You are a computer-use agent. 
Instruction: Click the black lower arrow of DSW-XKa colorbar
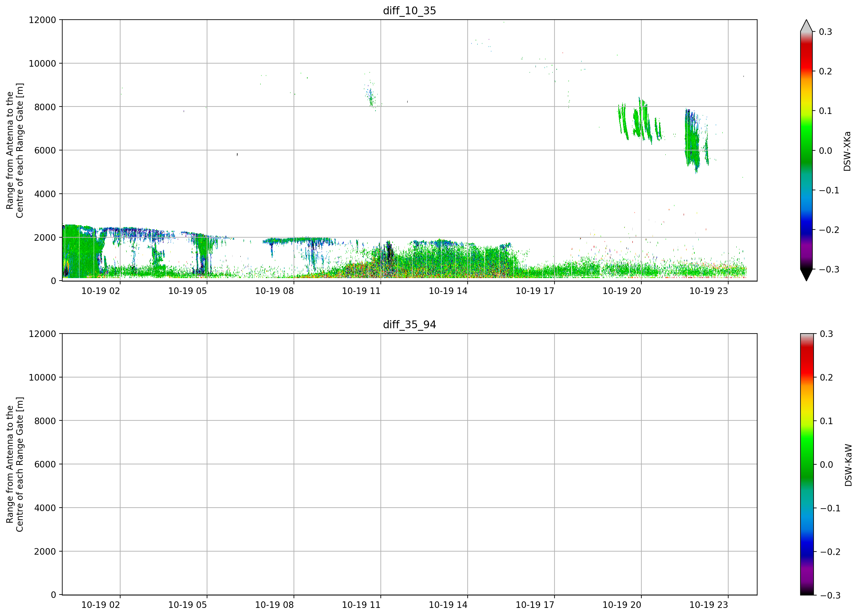coord(806,275)
